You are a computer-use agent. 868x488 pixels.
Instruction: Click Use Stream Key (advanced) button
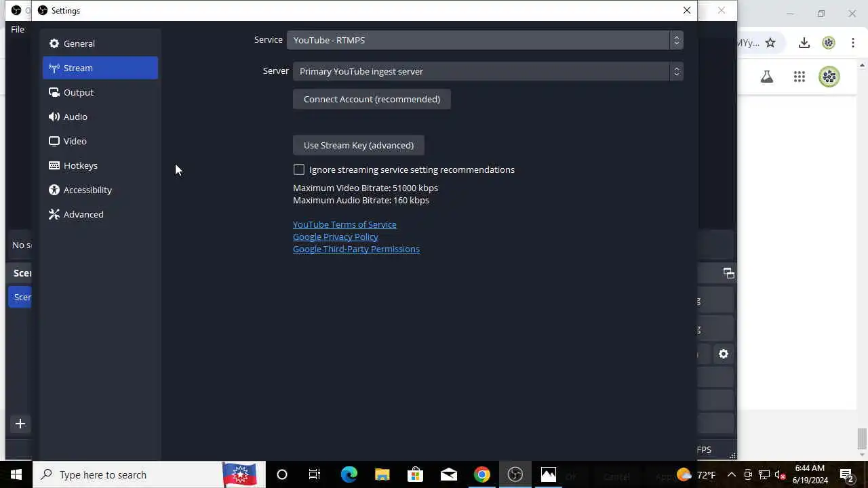[359, 145]
